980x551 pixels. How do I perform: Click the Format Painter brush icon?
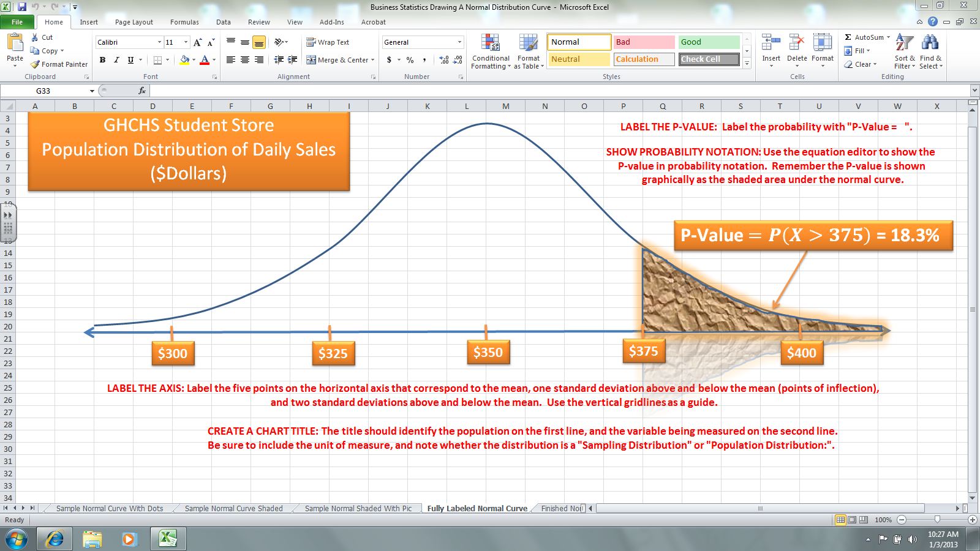point(36,64)
